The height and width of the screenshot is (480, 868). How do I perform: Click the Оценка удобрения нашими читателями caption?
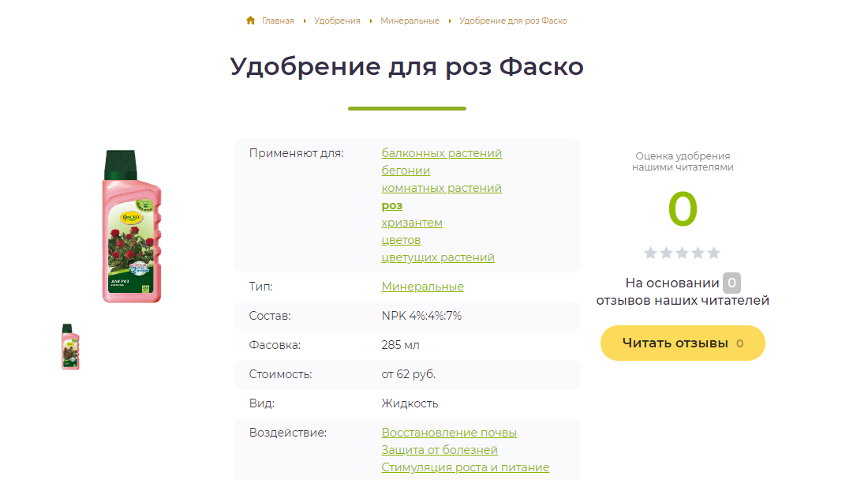[x=683, y=162]
